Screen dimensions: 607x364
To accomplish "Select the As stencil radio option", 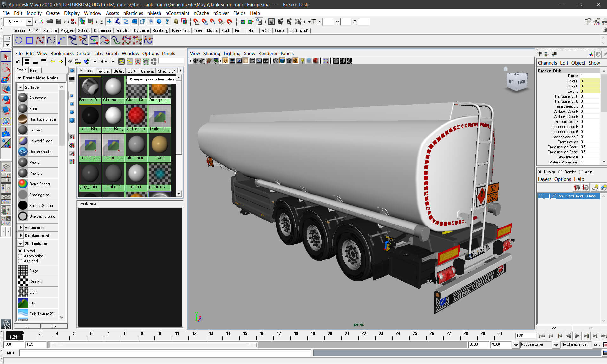I will (20, 261).
